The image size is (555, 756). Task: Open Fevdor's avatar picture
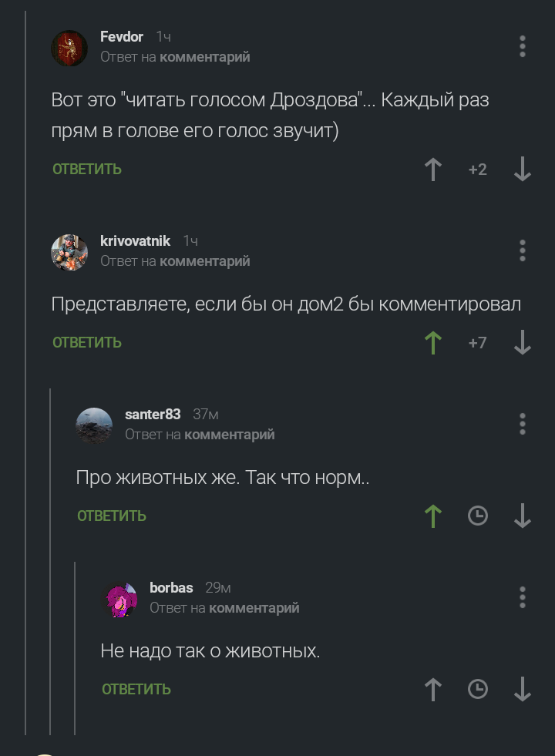coord(69,49)
